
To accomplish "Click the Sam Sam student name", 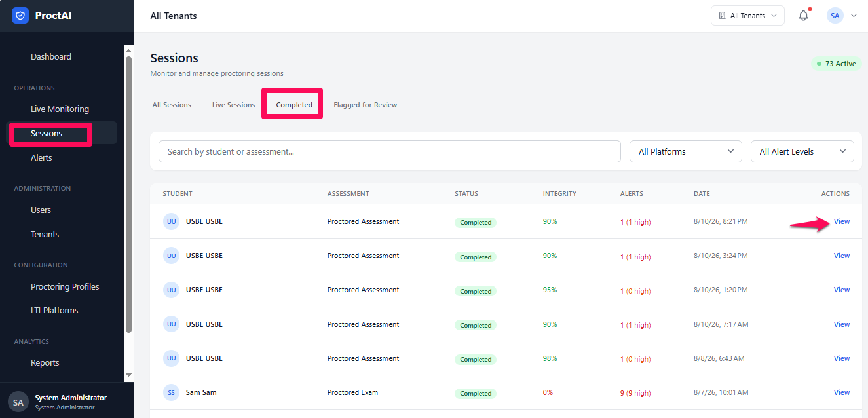I will pos(201,392).
